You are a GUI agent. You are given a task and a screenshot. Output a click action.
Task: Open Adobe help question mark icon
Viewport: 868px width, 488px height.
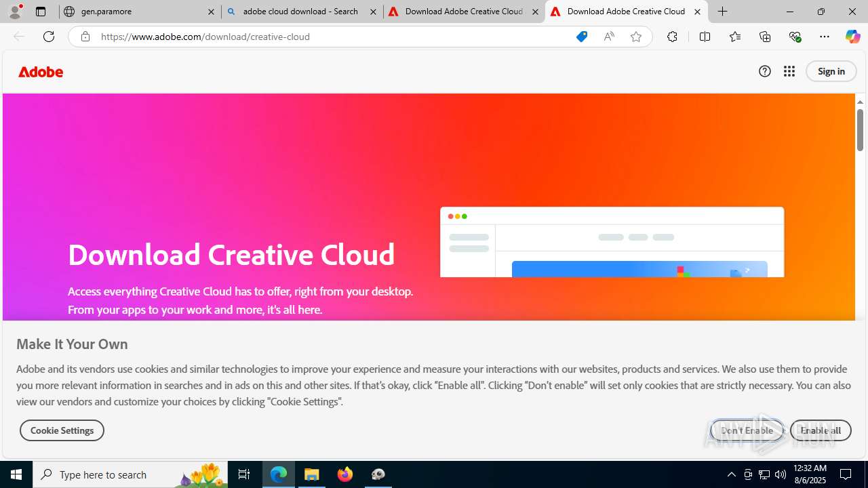click(x=765, y=71)
